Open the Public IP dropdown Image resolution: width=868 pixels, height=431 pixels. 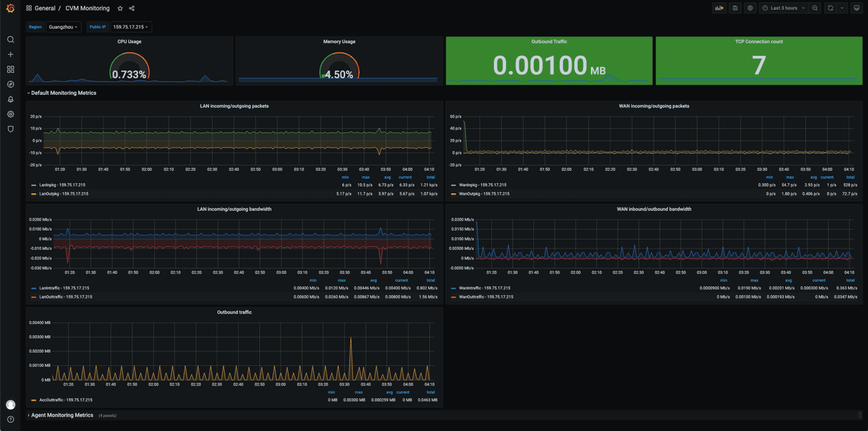coord(131,27)
